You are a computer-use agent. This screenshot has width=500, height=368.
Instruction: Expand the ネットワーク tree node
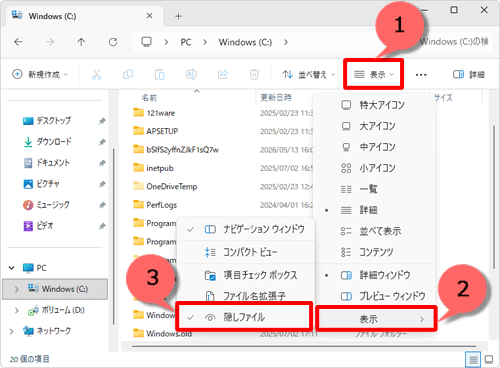click(x=12, y=331)
